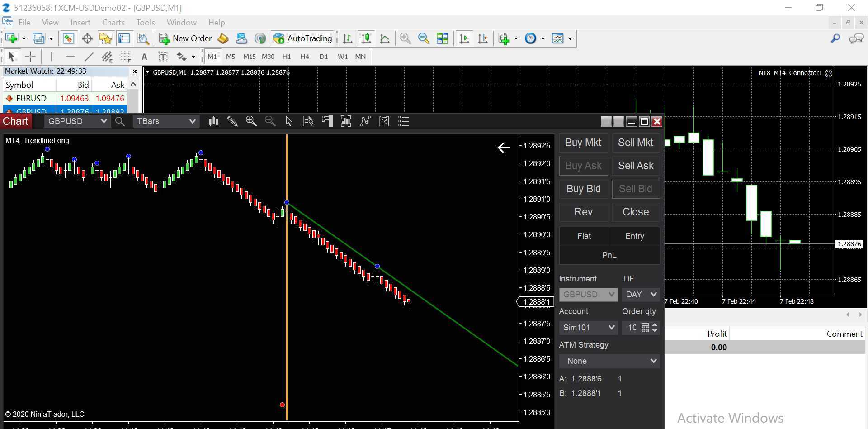Open the NinjaTrader drawing tools pencil
This screenshot has height=429, width=868.
click(232, 121)
